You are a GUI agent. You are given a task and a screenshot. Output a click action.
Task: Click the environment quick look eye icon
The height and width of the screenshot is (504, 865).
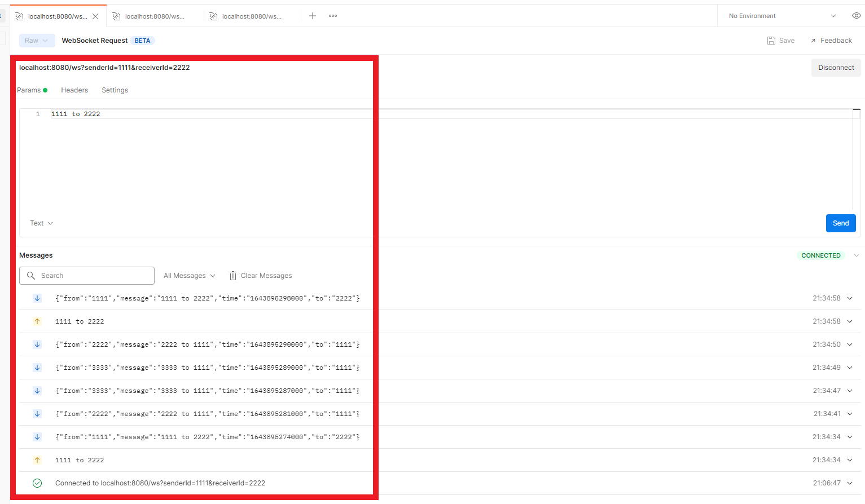(x=856, y=16)
